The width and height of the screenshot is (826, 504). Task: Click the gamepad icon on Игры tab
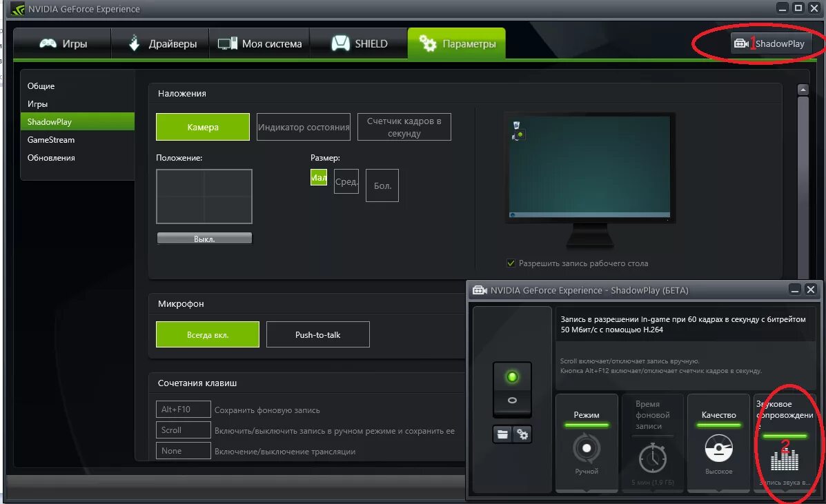[48, 43]
